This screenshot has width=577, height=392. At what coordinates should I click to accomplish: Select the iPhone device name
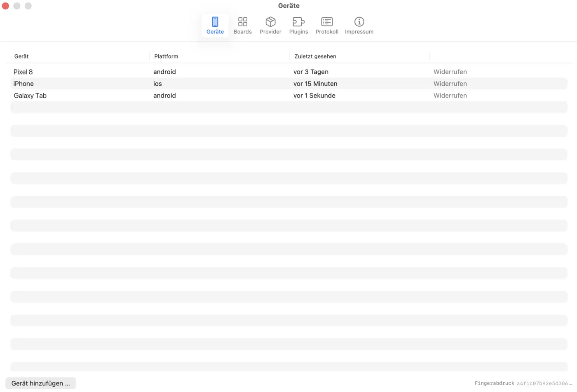point(23,84)
